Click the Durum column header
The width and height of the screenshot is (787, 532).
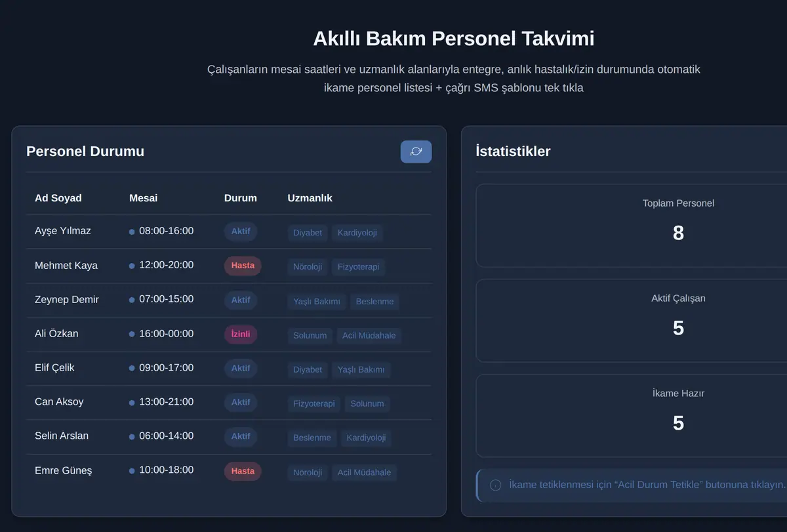tap(241, 198)
